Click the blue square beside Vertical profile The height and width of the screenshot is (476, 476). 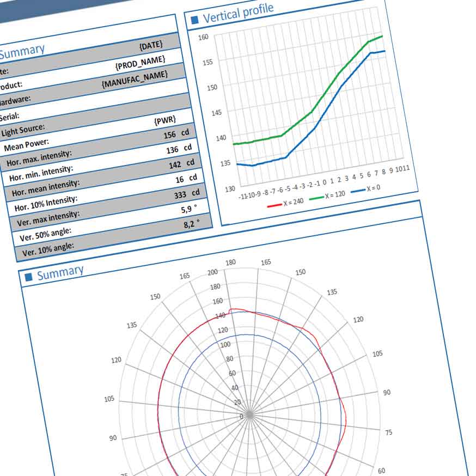click(194, 20)
